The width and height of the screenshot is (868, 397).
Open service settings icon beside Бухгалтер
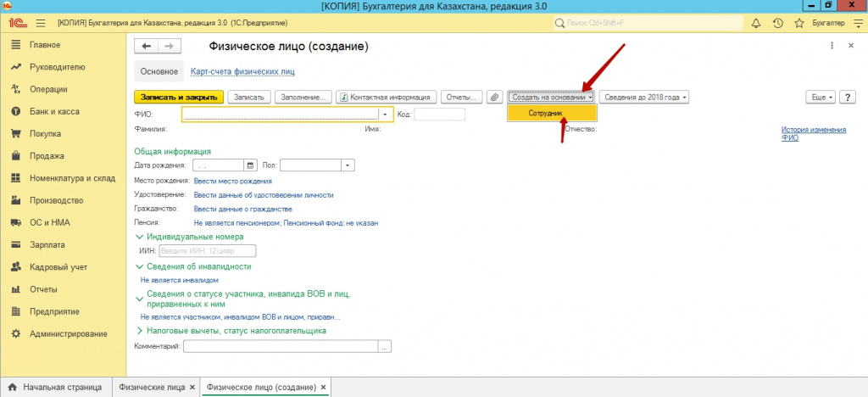tap(858, 23)
